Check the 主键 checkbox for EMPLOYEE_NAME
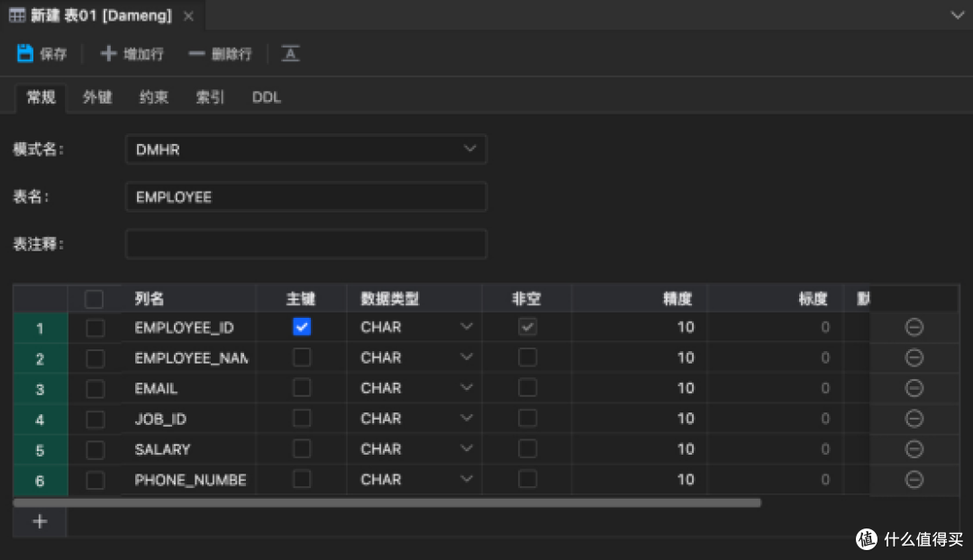Viewport: 973px width, 560px height. (x=302, y=357)
